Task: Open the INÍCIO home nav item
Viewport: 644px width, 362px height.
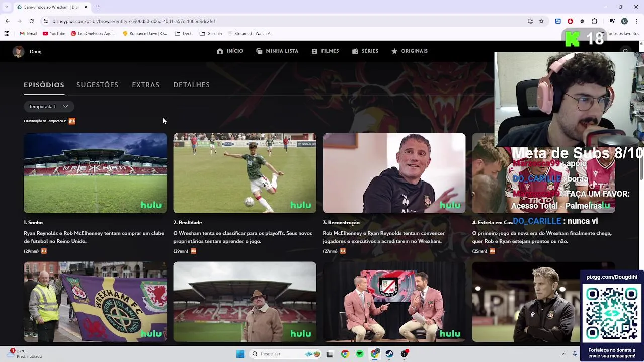Action: tap(230, 51)
